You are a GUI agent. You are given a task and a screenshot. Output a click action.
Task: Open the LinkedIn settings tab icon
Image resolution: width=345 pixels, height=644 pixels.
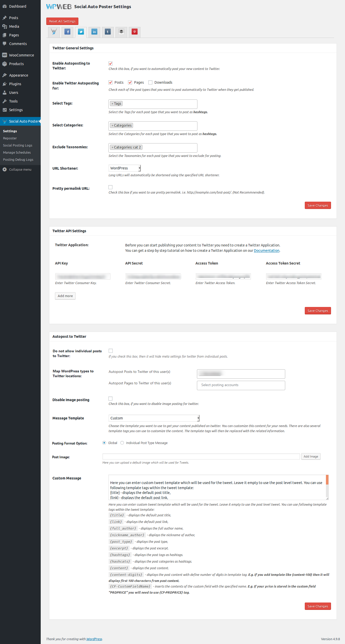pos(94,32)
